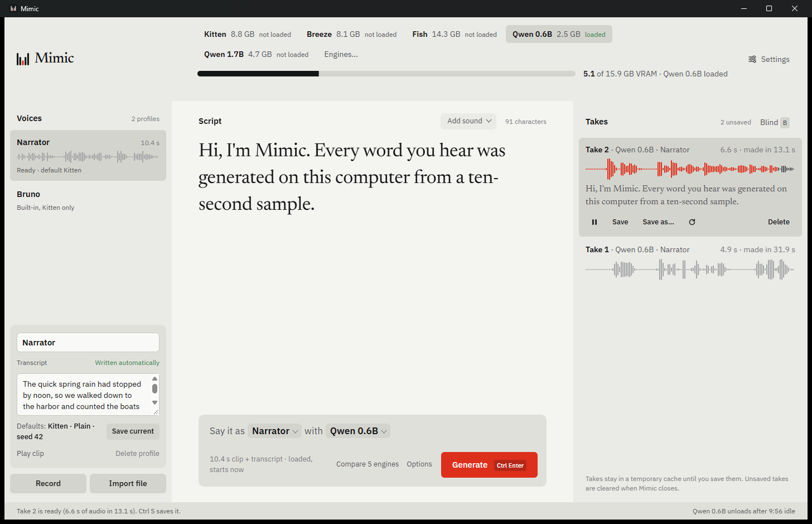Open the Engines... link
This screenshot has height=524, width=812.
(x=341, y=54)
